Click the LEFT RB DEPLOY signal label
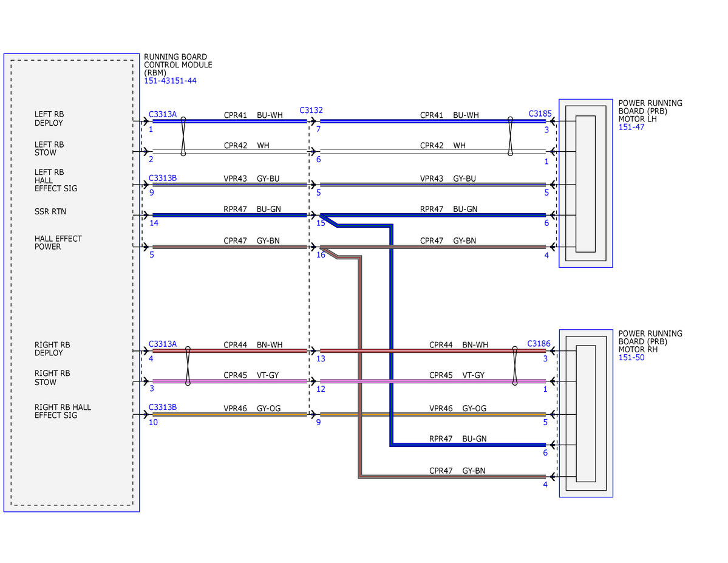This screenshot has height=563, width=728. (49, 118)
